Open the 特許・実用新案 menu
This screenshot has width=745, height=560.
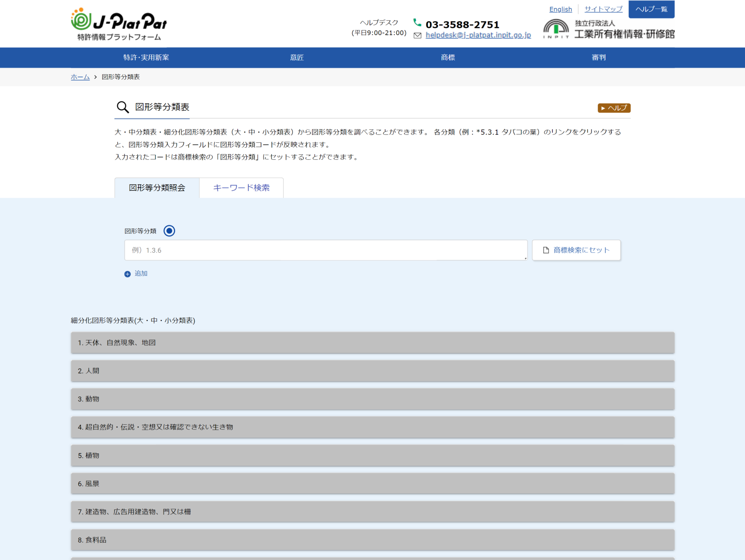point(146,57)
